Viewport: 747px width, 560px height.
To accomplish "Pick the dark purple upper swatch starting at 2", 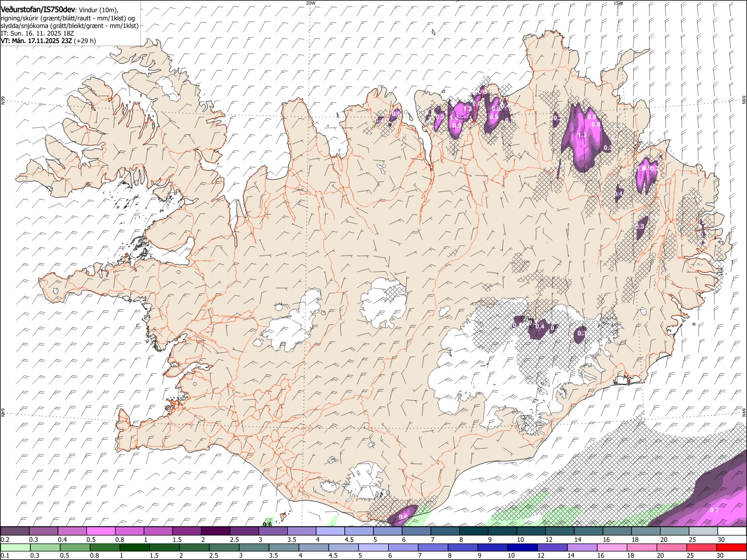I will click(215, 531).
